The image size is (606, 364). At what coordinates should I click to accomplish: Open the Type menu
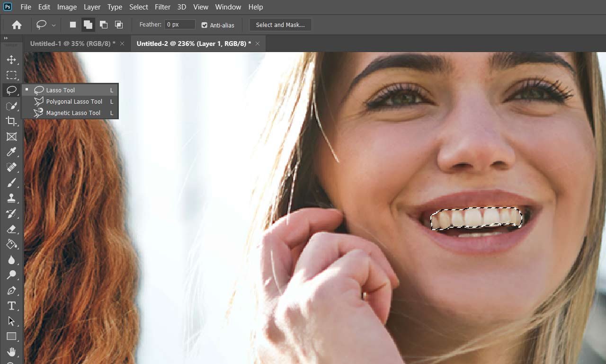pos(115,7)
